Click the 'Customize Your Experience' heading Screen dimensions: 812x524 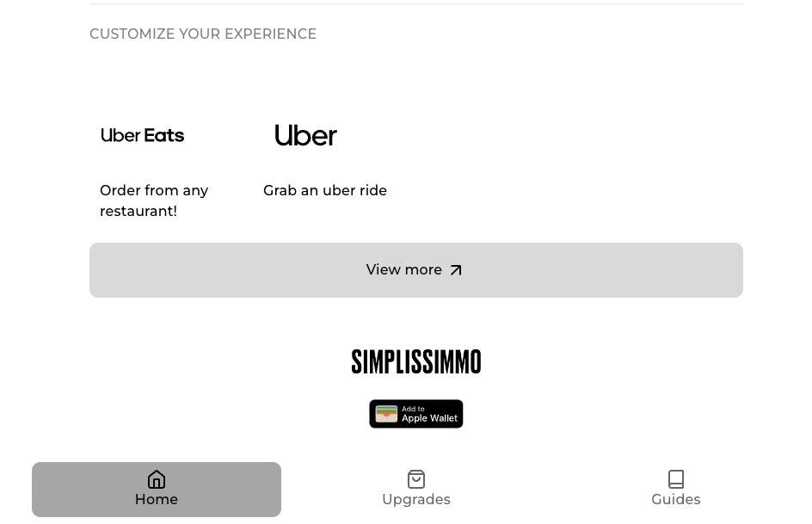pos(203,34)
